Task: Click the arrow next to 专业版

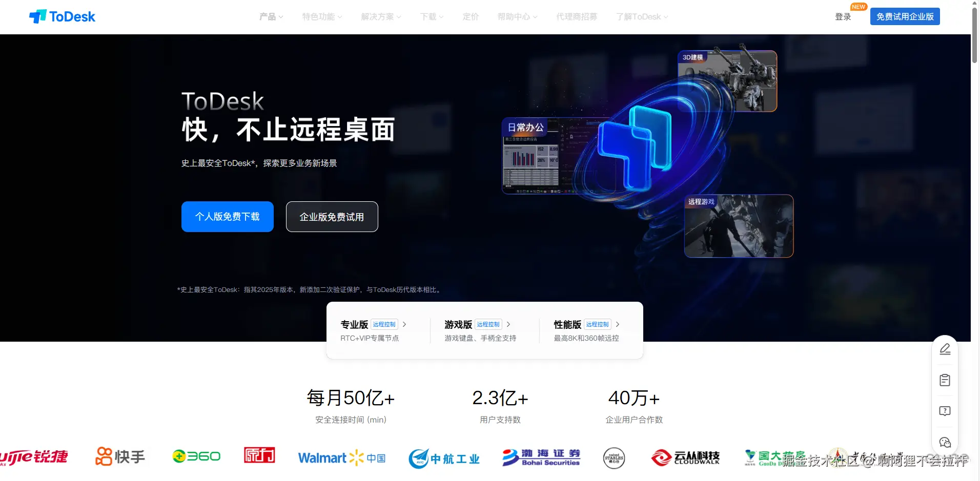Action: (404, 324)
